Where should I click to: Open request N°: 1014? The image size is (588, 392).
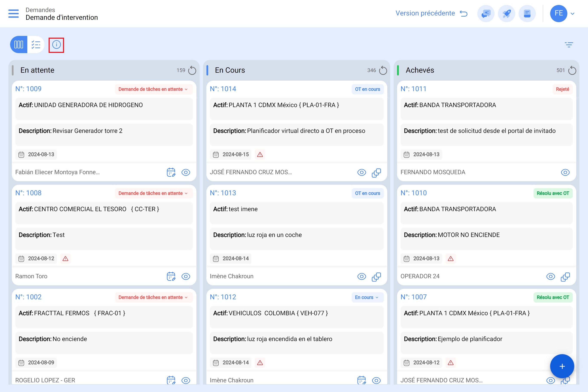[x=223, y=89]
